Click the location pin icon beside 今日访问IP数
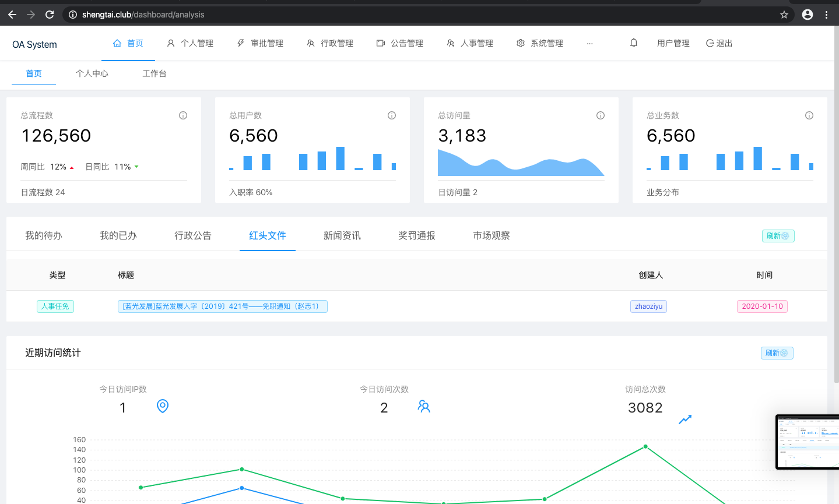The width and height of the screenshot is (839, 504). pos(163,406)
